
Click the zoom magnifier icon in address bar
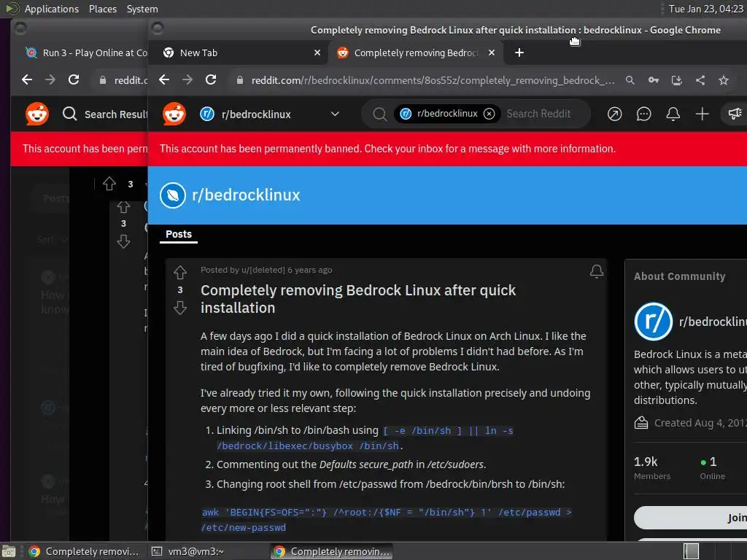(x=630, y=80)
